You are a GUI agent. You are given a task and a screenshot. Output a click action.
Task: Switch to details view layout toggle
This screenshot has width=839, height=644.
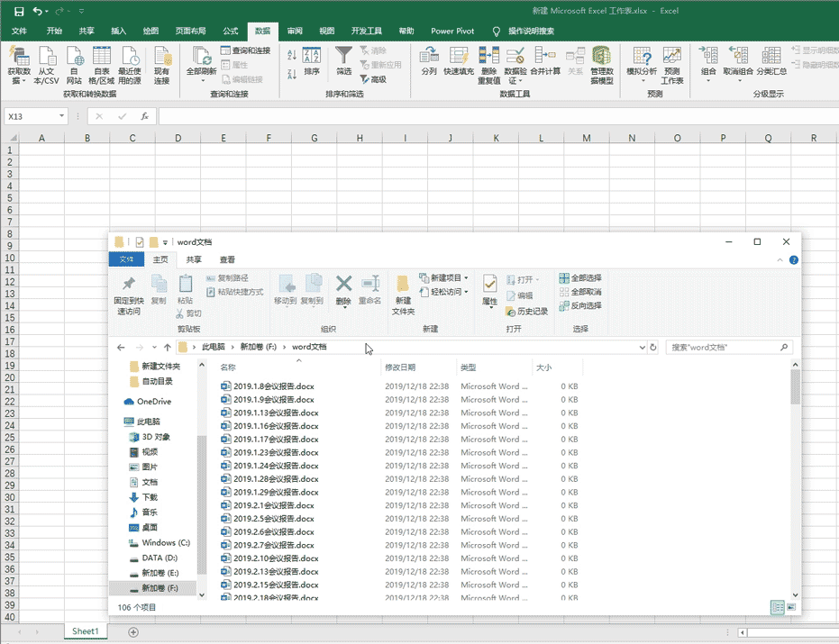tap(777, 608)
